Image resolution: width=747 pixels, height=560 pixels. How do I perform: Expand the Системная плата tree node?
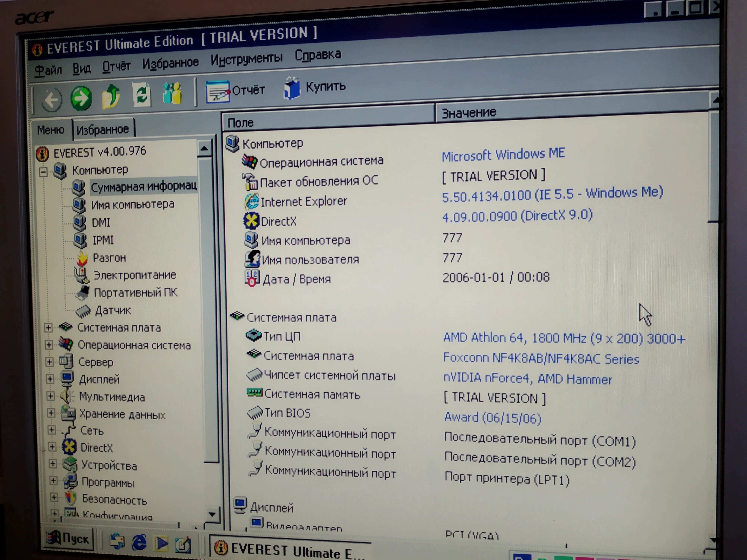[48, 327]
